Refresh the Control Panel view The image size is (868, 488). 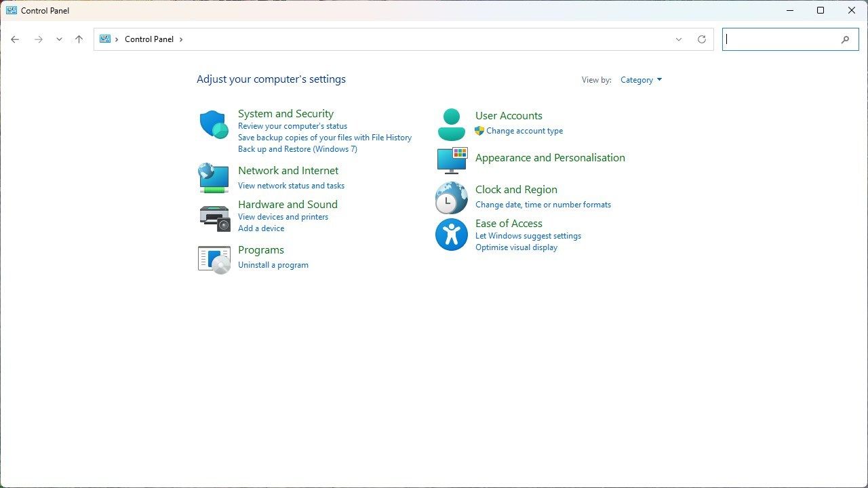click(x=702, y=39)
